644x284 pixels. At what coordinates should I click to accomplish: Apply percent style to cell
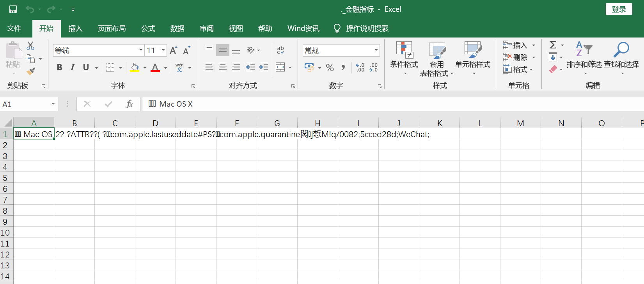(x=330, y=68)
